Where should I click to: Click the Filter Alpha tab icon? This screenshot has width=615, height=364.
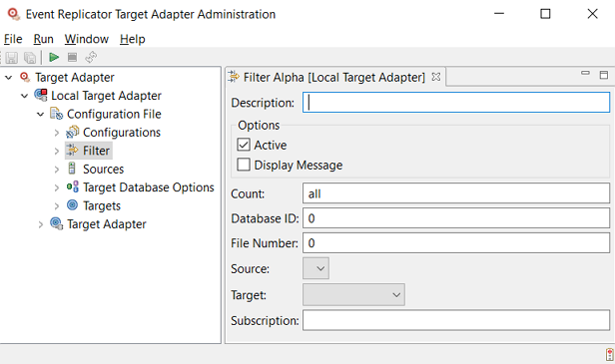tap(234, 77)
